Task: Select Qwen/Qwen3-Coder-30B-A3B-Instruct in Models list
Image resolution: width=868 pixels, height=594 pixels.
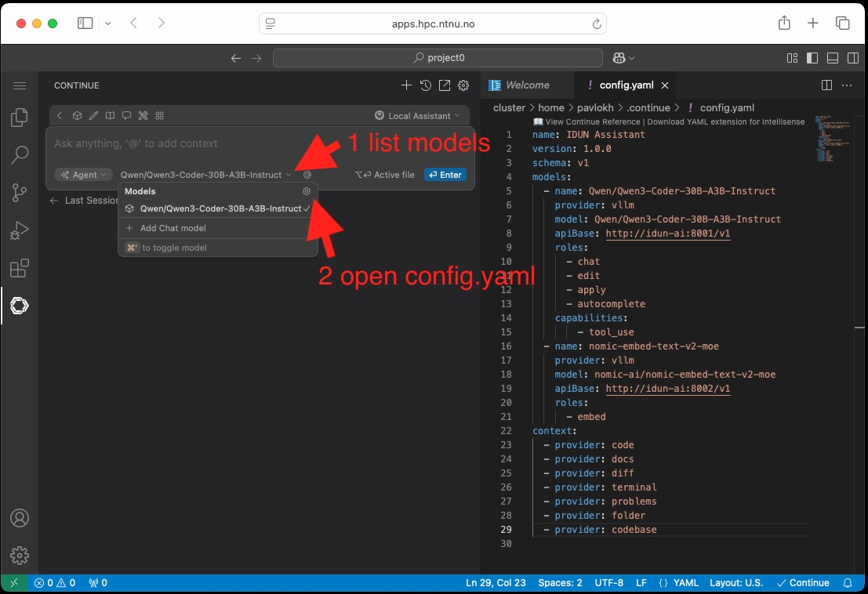Action: click(x=218, y=208)
